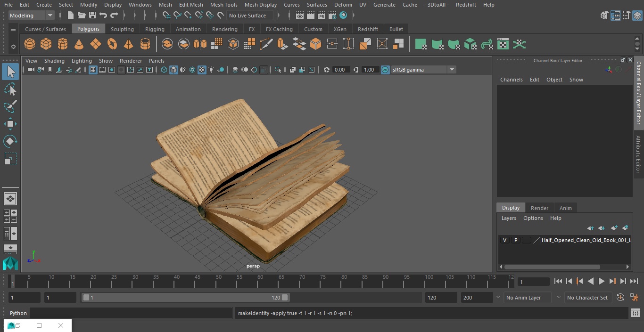Toggle textured display in viewport

click(x=202, y=70)
